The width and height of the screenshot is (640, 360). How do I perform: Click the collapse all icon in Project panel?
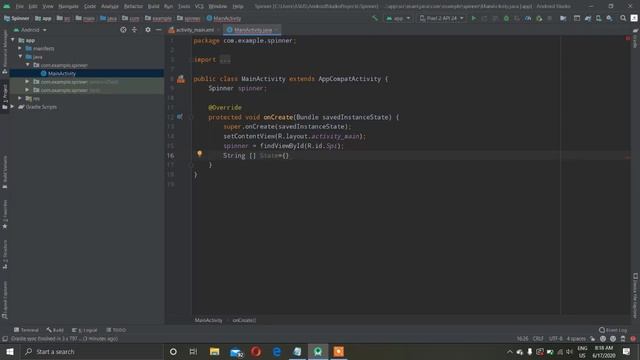[x=134, y=30]
